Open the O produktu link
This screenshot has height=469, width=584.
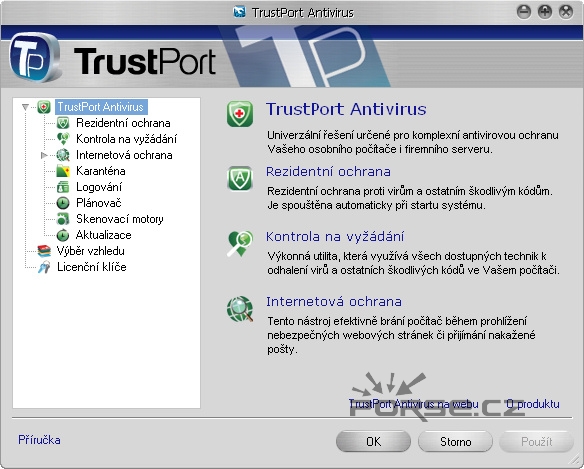click(x=533, y=404)
